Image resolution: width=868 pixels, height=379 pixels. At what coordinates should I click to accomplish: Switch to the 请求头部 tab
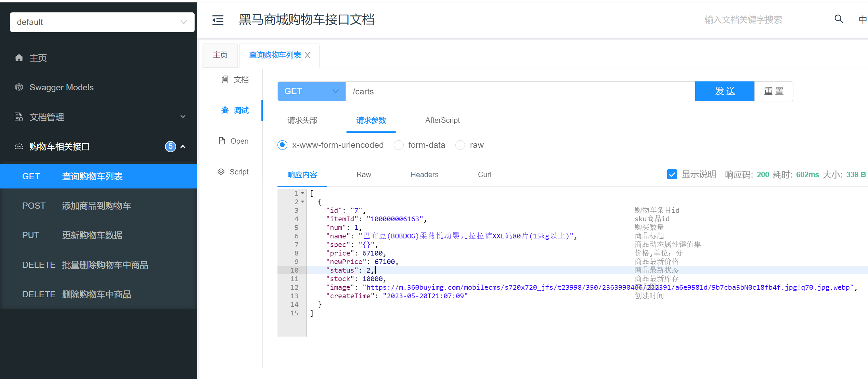tap(302, 120)
